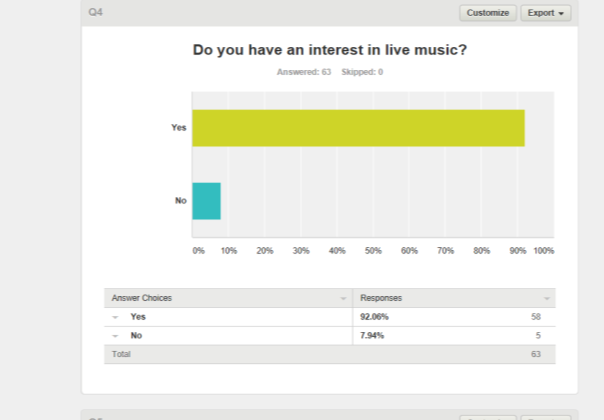Open the Export dropdown menu
Viewport: 604px width, 420px height.
click(x=546, y=13)
